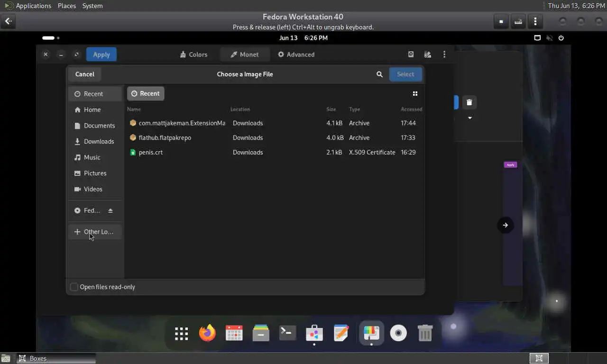The image size is (607, 364).
Task: Click the save preset icon in header
Action: coord(411,55)
